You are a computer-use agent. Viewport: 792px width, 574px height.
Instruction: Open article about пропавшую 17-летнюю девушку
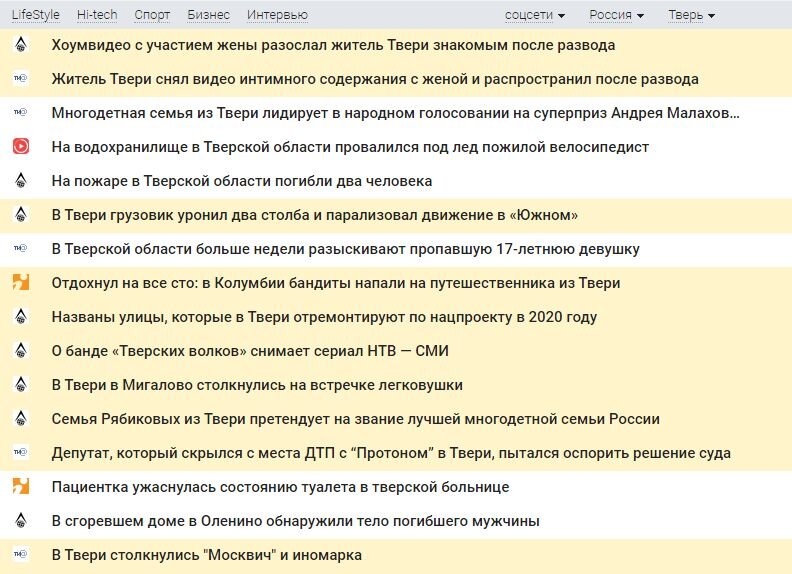point(345,249)
